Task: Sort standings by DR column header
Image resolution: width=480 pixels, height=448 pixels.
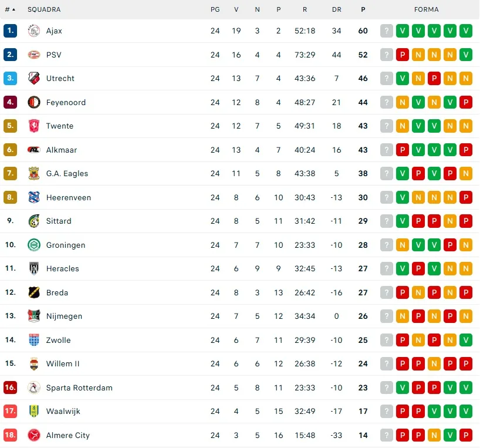Action: [x=336, y=9]
